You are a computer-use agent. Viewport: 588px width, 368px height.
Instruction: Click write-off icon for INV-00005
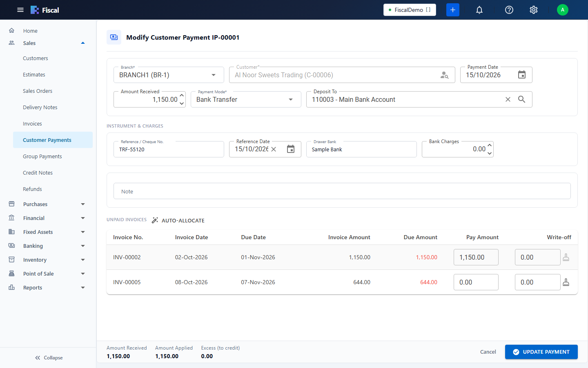pyautogui.click(x=566, y=282)
